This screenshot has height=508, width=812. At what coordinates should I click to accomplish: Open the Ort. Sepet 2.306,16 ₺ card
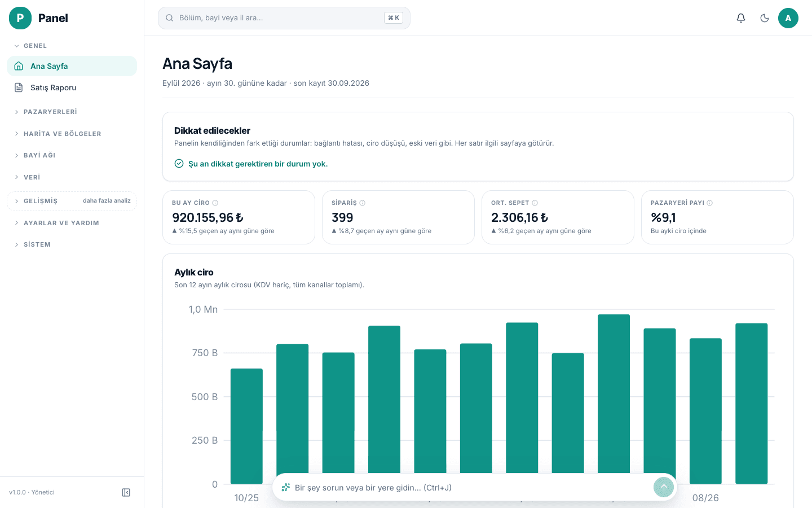pyautogui.click(x=558, y=217)
